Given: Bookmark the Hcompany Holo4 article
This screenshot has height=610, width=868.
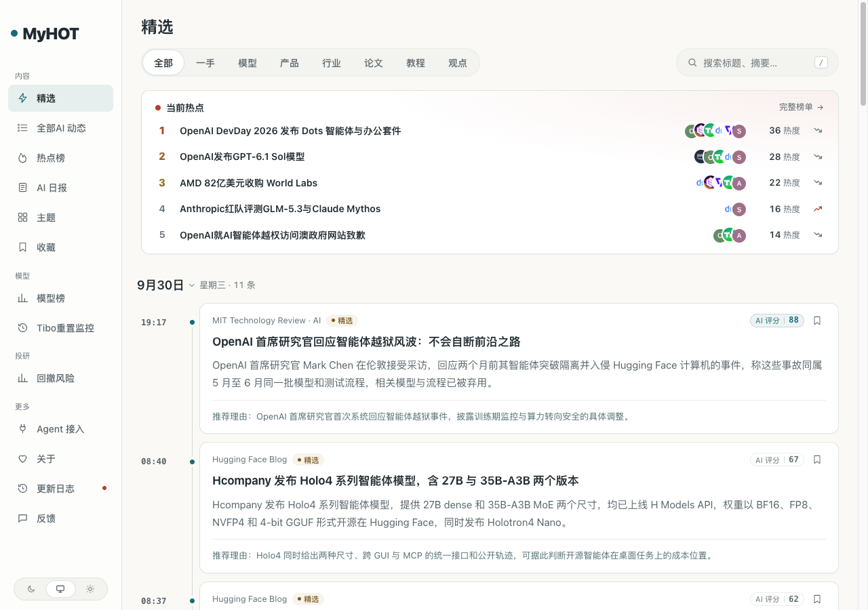Looking at the screenshot, I should (x=817, y=460).
